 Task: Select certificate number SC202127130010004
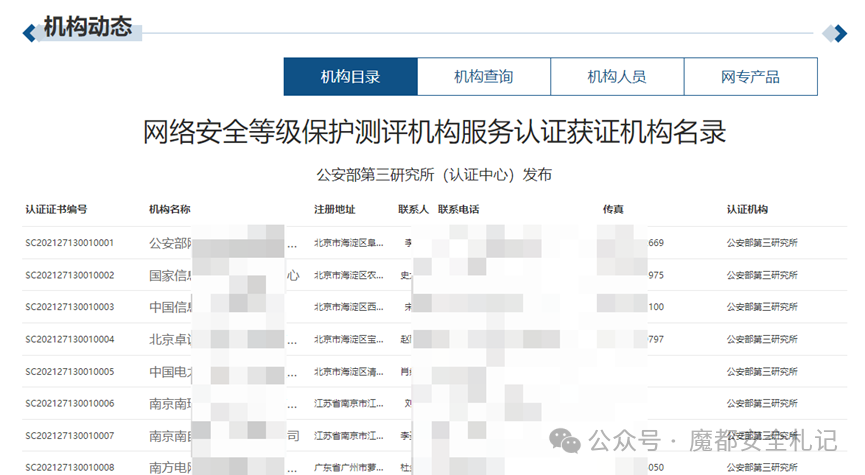pyautogui.click(x=70, y=339)
